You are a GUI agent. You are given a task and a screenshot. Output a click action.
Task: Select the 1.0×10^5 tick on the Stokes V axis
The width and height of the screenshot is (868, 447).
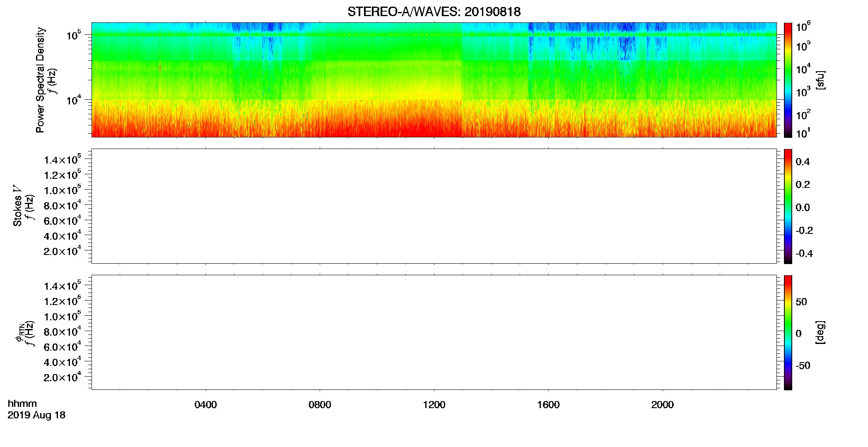pos(62,190)
